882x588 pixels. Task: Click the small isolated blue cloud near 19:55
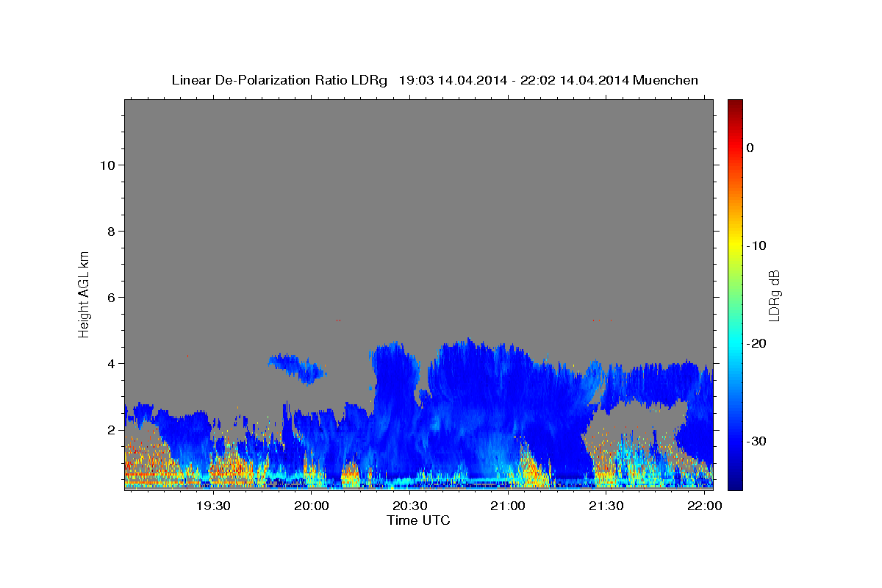pos(298,367)
